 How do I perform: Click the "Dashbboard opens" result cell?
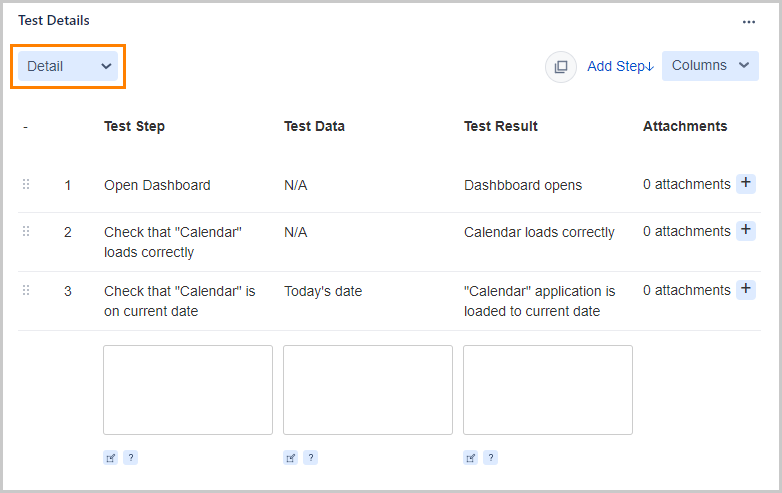click(523, 185)
